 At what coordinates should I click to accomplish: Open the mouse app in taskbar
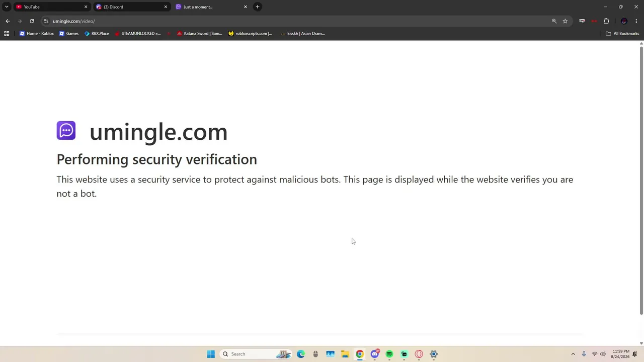(315, 354)
